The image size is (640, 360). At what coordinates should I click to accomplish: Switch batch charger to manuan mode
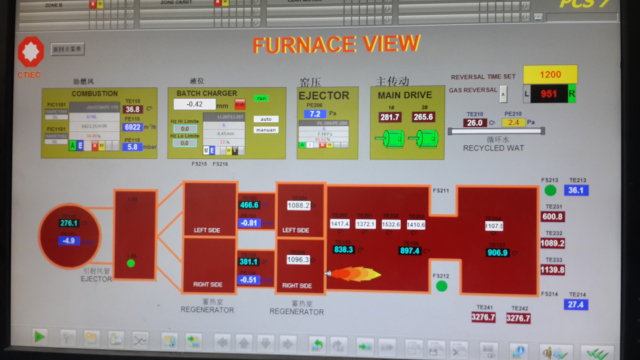pos(266,130)
